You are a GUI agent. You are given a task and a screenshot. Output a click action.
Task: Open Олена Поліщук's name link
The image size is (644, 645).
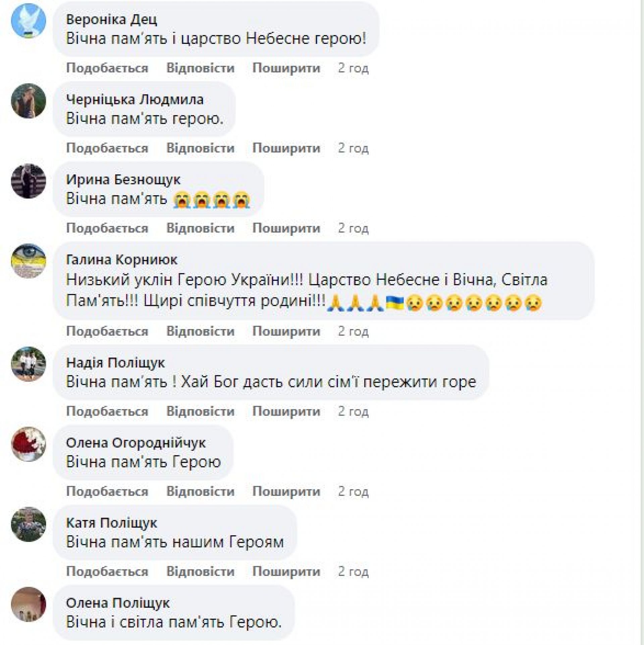(x=118, y=603)
